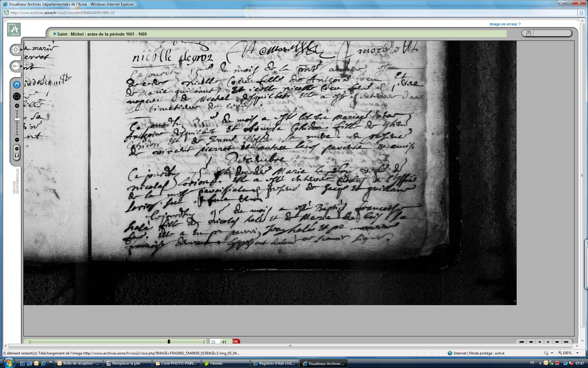
Task: Go to the last page of register
Action: coord(566,342)
